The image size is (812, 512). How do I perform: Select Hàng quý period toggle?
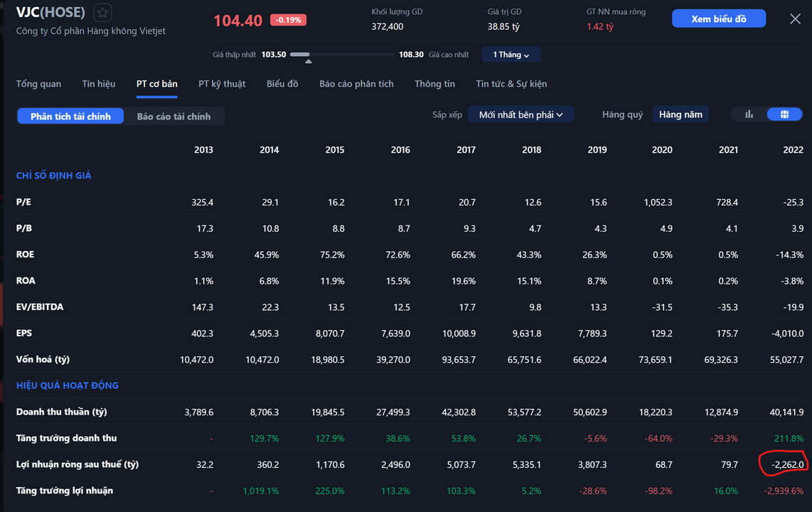[x=622, y=114]
